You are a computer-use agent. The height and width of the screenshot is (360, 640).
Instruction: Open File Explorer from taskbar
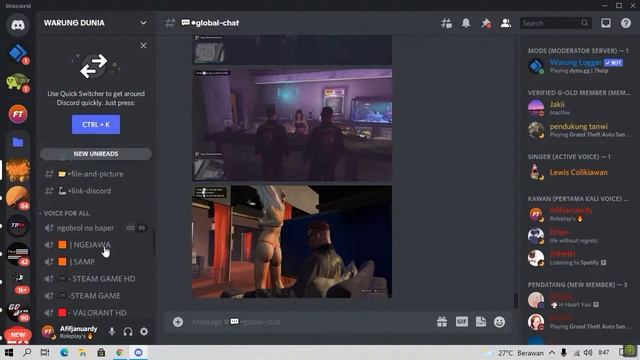point(82,353)
